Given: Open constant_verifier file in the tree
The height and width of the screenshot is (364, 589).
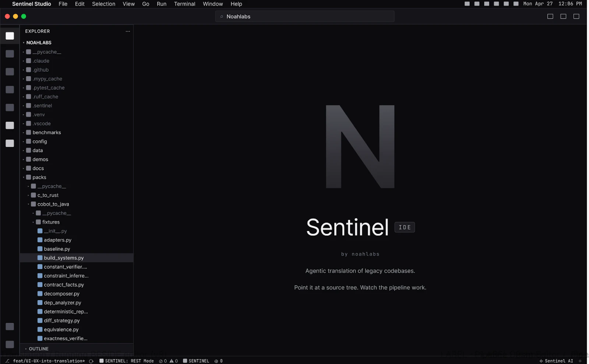Looking at the screenshot, I should coord(77,267).
